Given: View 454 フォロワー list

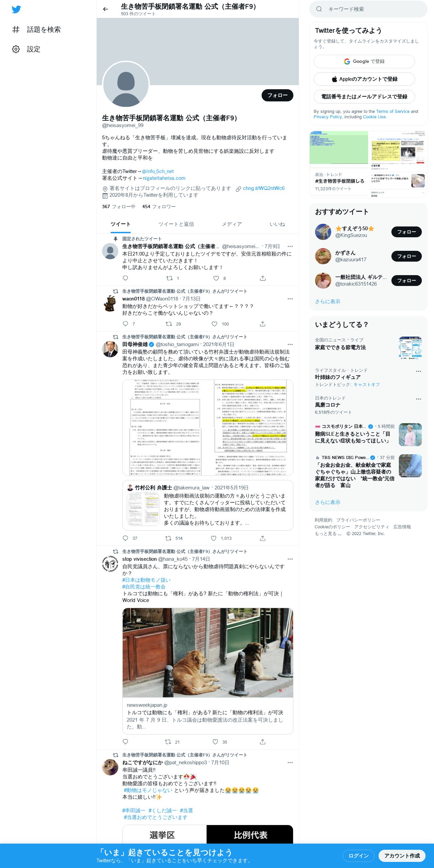Looking at the screenshot, I should 159,207.
